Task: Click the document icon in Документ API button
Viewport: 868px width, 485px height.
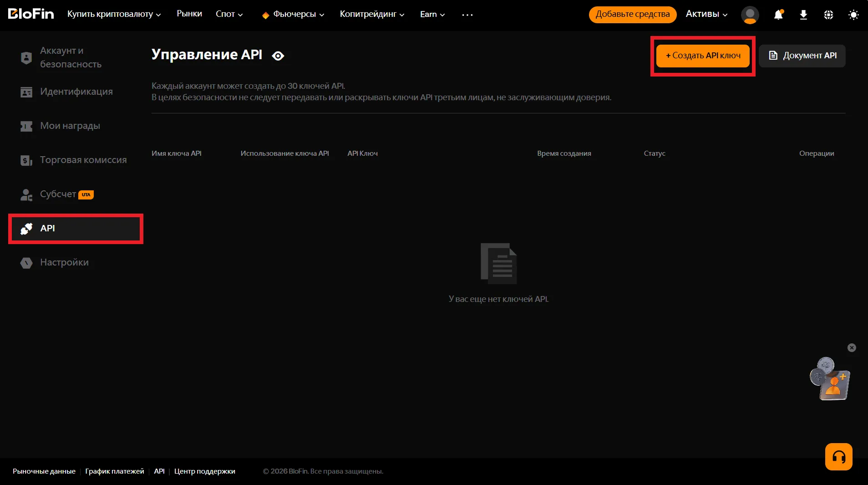Action: click(773, 56)
